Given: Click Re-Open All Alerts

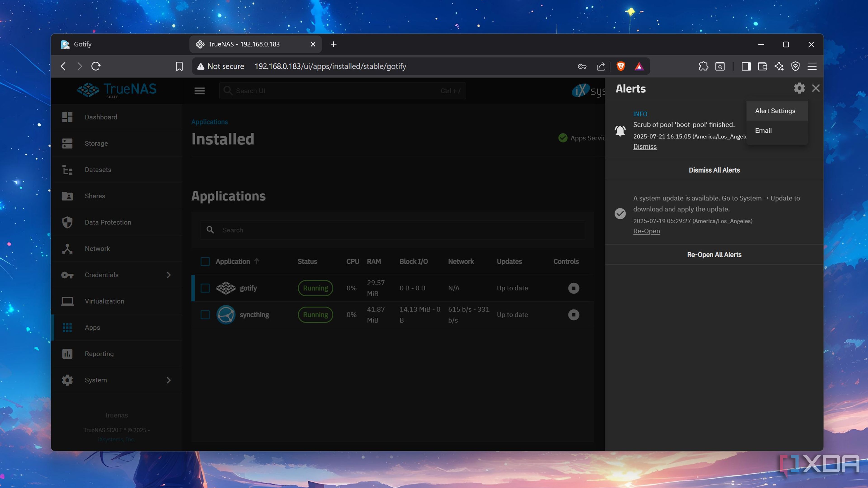Looking at the screenshot, I should [x=714, y=255].
